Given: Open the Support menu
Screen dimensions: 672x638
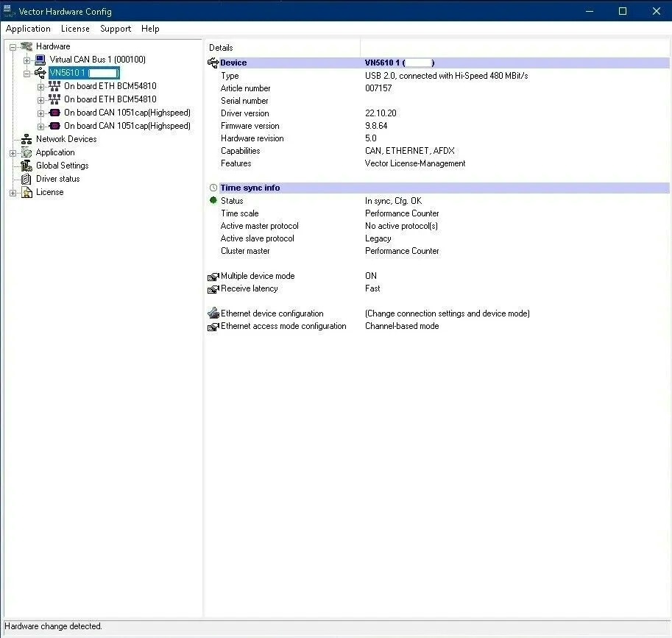Looking at the screenshot, I should click(x=116, y=29).
